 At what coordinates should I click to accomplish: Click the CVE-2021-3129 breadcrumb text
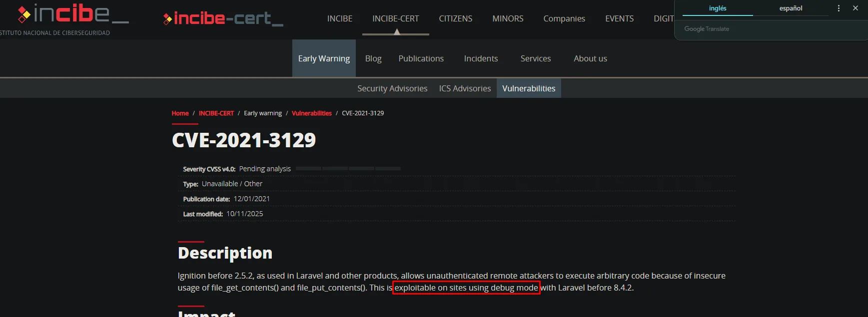363,113
